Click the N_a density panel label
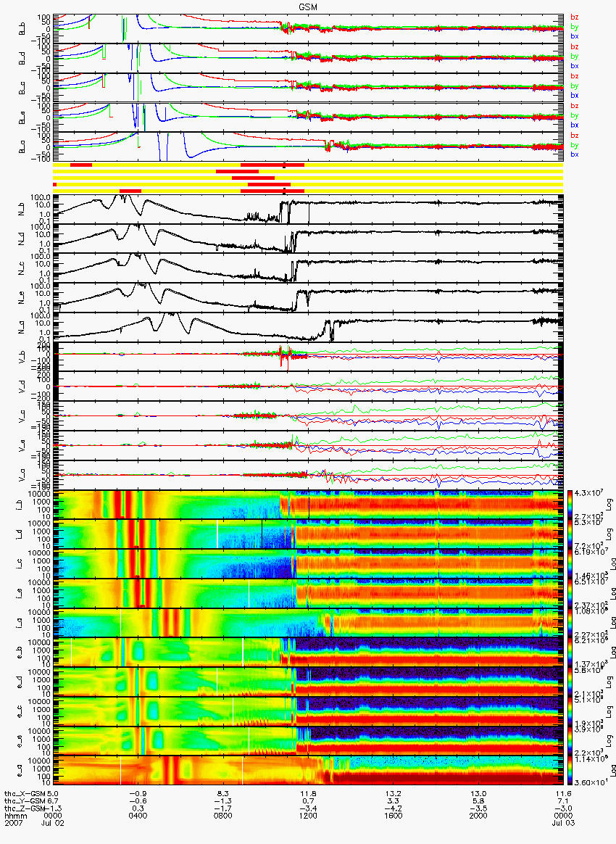 click(x=22, y=327)
